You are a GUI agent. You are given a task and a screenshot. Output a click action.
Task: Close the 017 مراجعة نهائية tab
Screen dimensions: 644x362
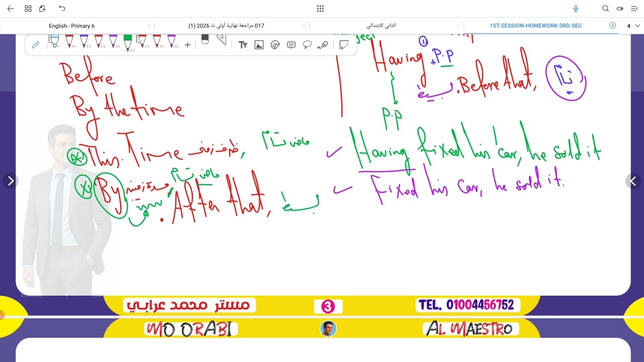(x=303, y=26)
